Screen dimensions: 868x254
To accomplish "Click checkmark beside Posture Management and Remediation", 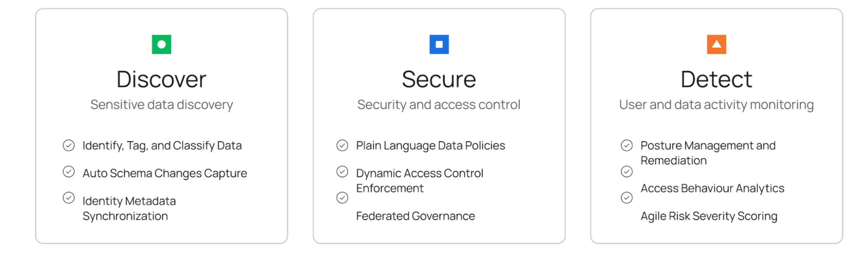I will 627,145.
